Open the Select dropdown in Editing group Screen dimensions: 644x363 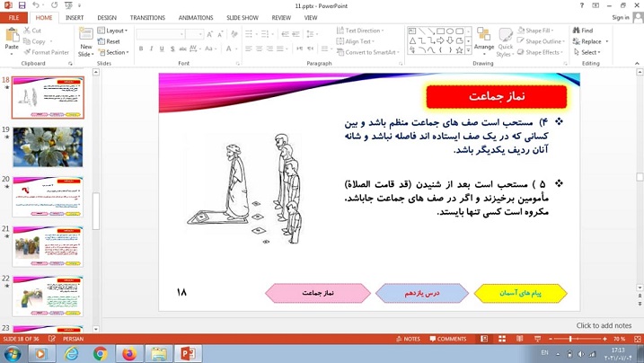(589, 52)
